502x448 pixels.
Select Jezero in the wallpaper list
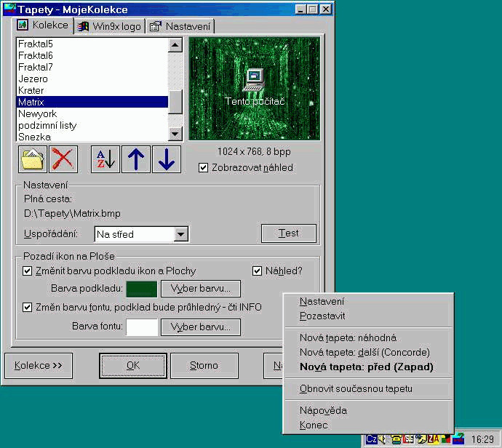pyautogui.click(x=92, y=79)
